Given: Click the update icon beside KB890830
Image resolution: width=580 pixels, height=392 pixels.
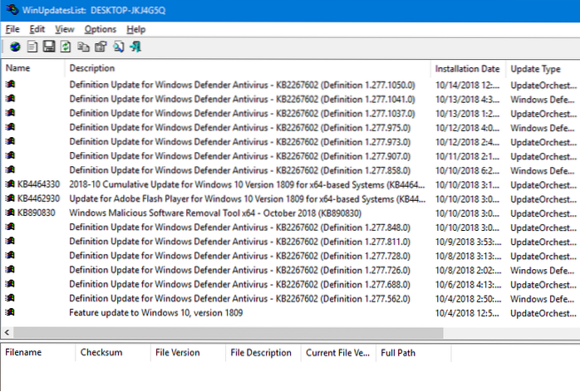Looking at the screenshot, I should [x=10, y=213].
